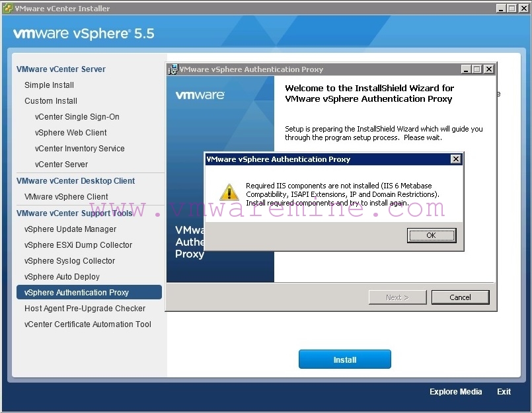
Task: Click the VMware vCenter Desktop Client heading
Action: coord(75,181)
